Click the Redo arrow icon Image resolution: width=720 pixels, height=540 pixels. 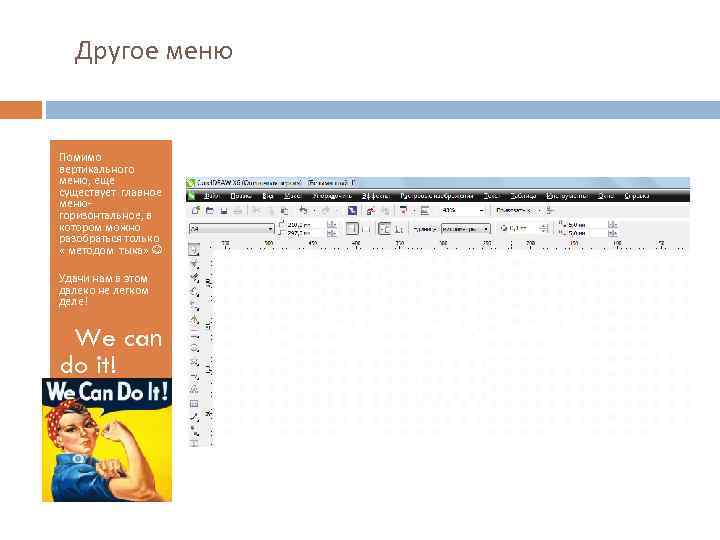coord(326,211)
